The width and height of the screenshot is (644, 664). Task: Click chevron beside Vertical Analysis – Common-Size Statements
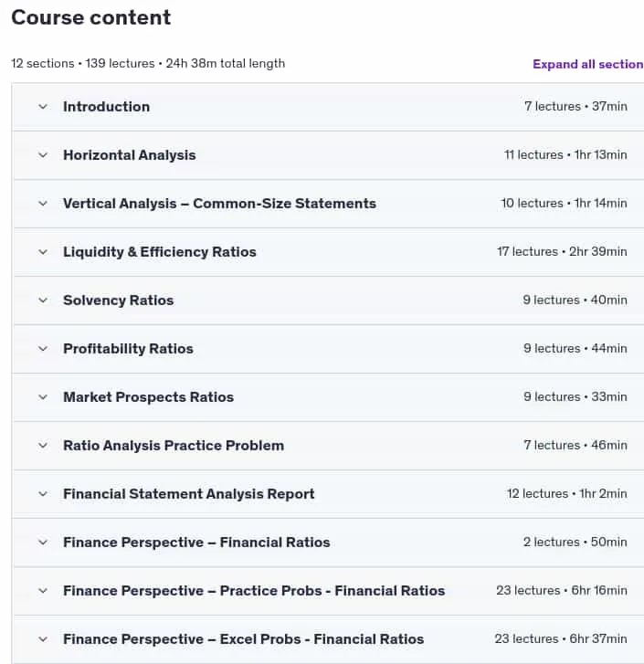point(43,204)
